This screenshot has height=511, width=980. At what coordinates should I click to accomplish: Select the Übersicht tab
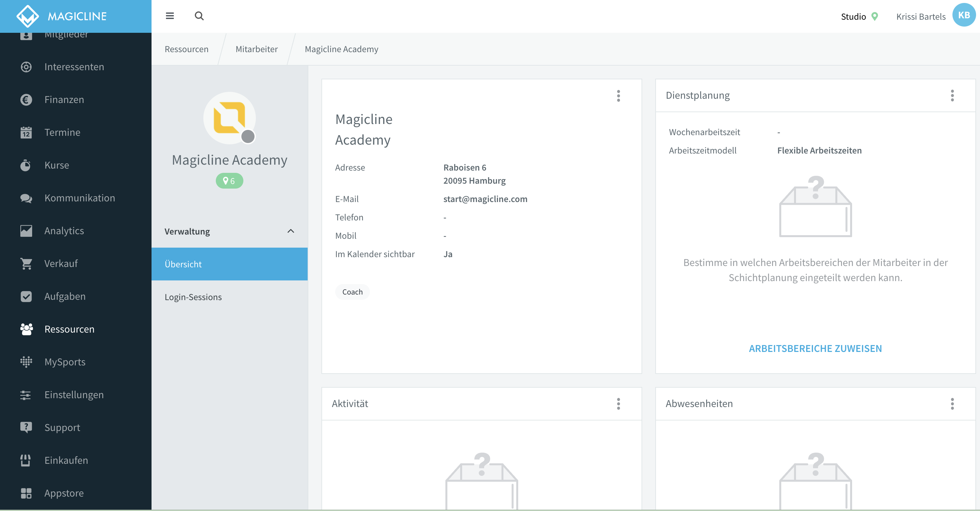point(229,264)
